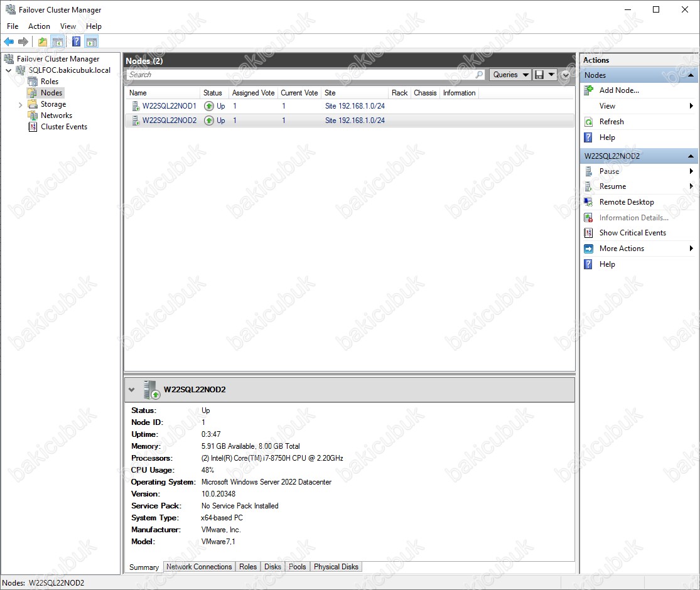Click the Pause node icon
Viewport: 700px width, 590px height.
(589, 171)
